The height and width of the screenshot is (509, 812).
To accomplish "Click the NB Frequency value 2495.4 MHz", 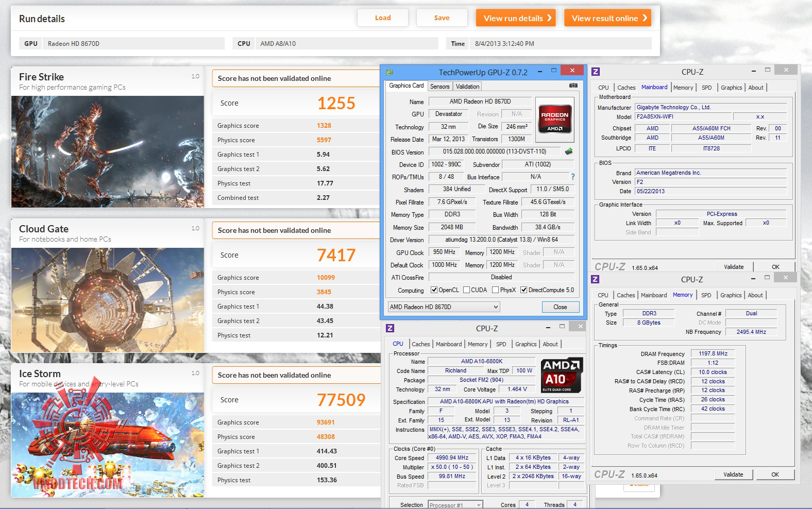I will pos(751,332).
